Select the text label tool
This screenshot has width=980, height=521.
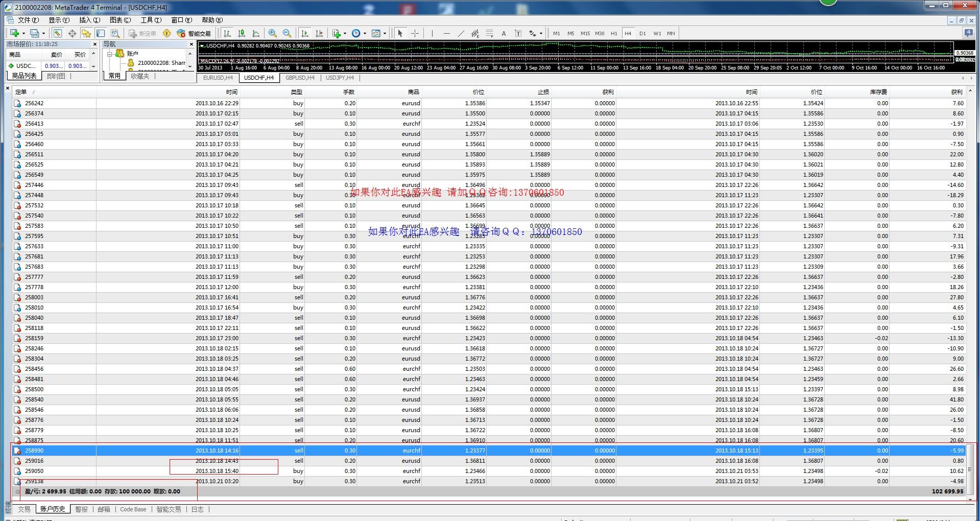coord(518,33)
